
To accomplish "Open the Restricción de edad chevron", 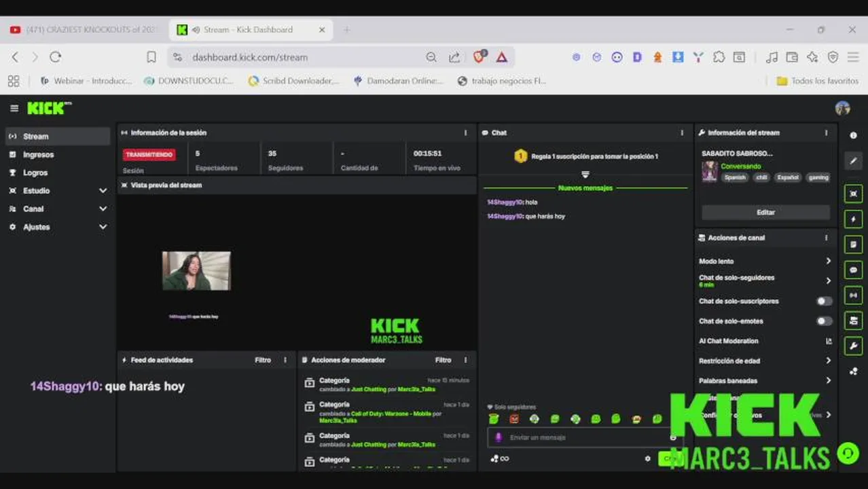I will click(x=828, y=361).
